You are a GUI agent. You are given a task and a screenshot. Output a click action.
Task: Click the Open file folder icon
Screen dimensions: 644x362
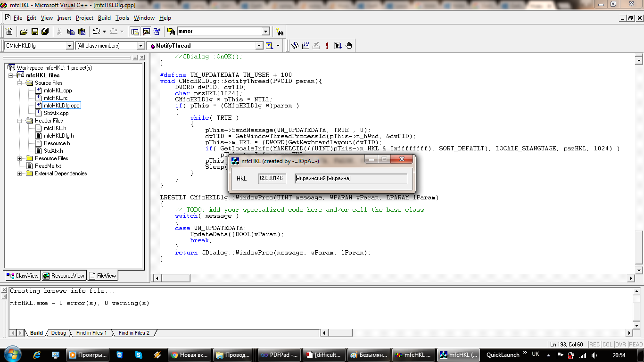[24, 32]
